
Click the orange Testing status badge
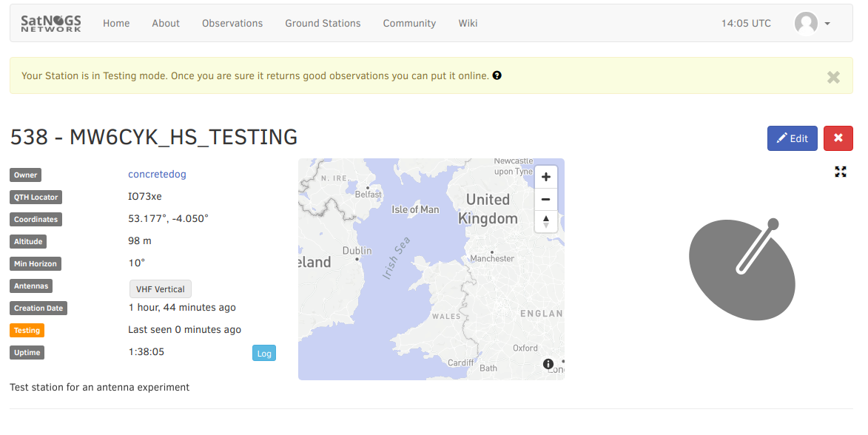(27, 331)
